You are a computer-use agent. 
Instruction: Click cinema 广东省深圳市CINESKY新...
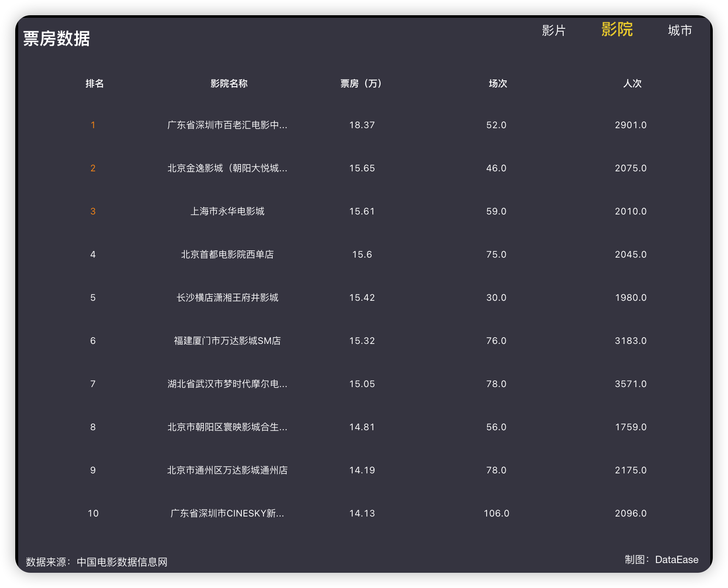point(227,514)
